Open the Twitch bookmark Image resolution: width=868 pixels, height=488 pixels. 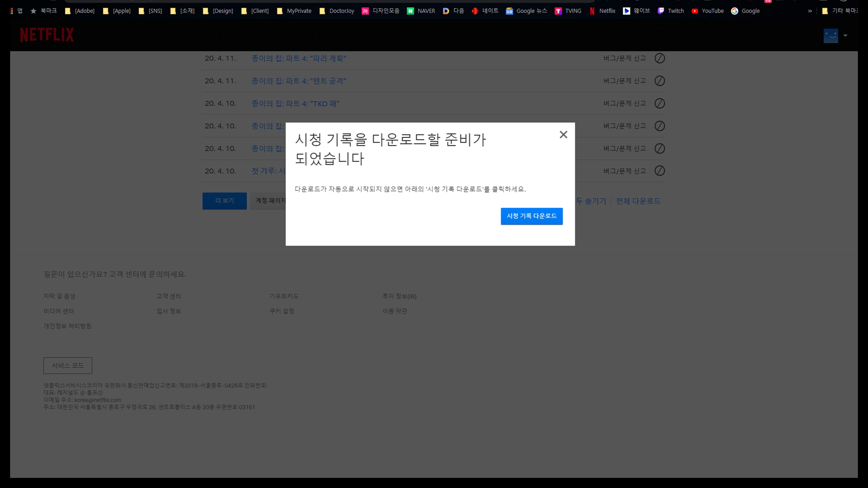pyautogui.click(x=671, y=11)
